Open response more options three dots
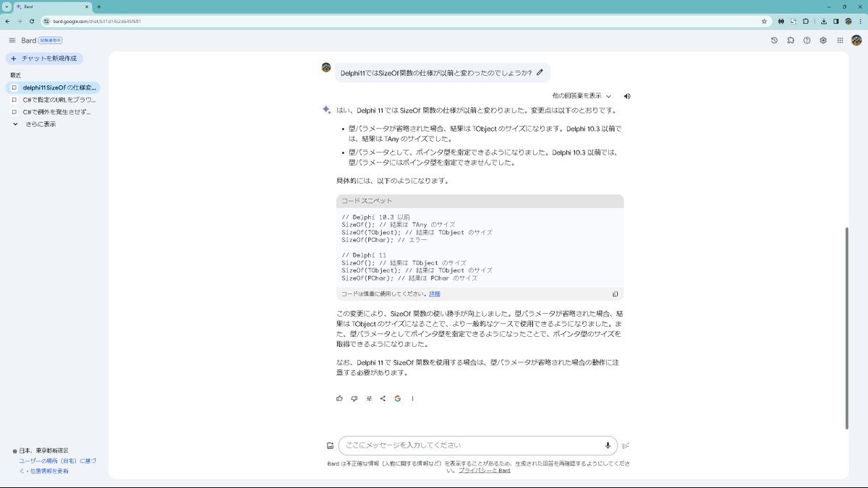 (x=413, y=398)
